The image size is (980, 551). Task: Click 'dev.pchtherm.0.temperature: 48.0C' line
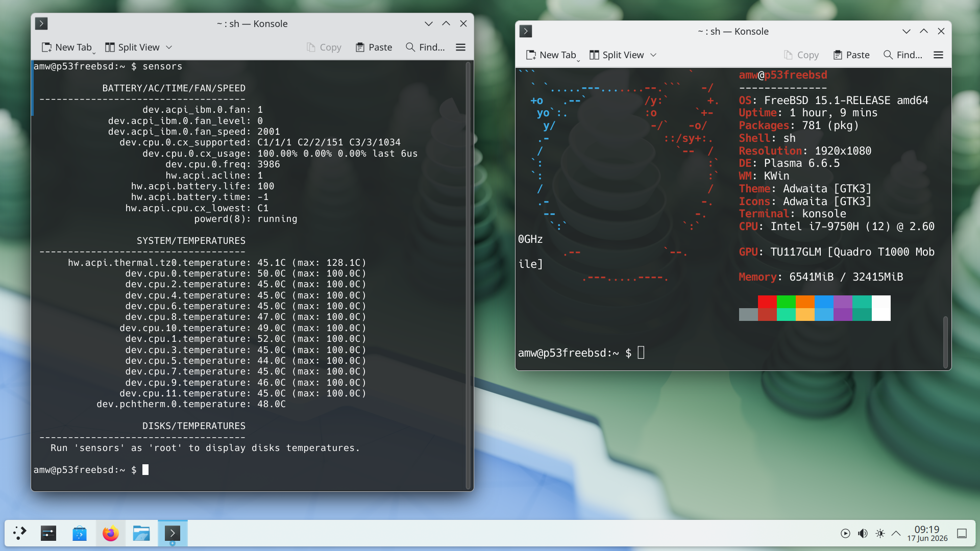[191, 404]
